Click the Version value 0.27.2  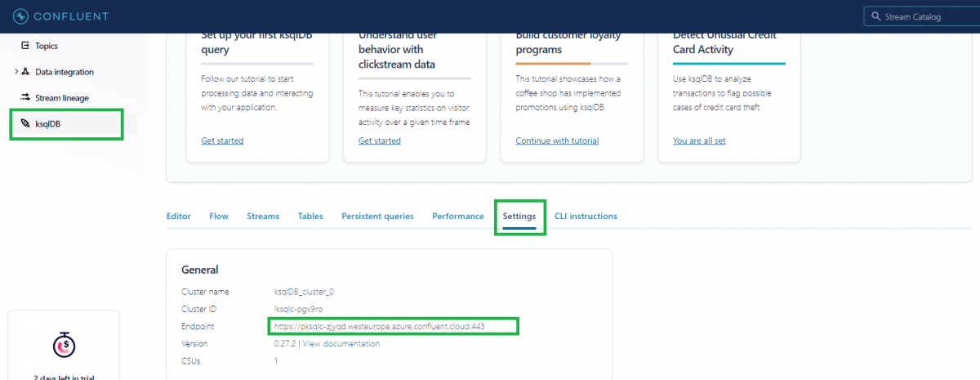pos(285,344)
